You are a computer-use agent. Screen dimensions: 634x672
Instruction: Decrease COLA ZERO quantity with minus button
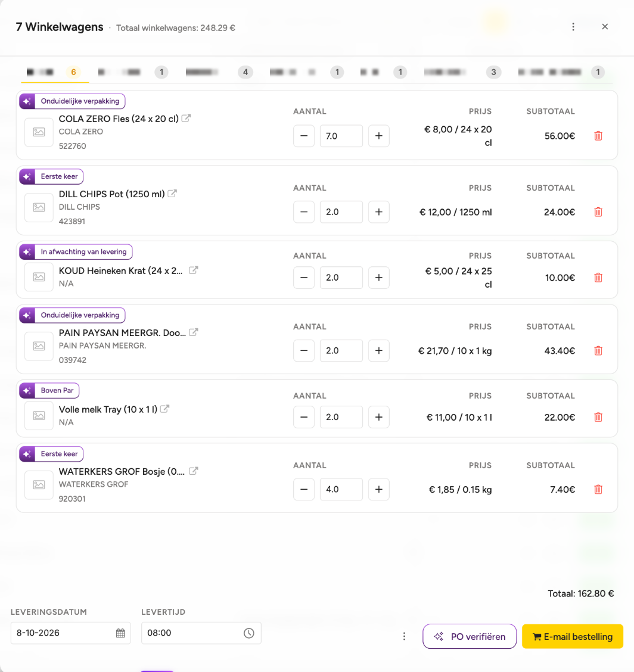click(304, 136)
